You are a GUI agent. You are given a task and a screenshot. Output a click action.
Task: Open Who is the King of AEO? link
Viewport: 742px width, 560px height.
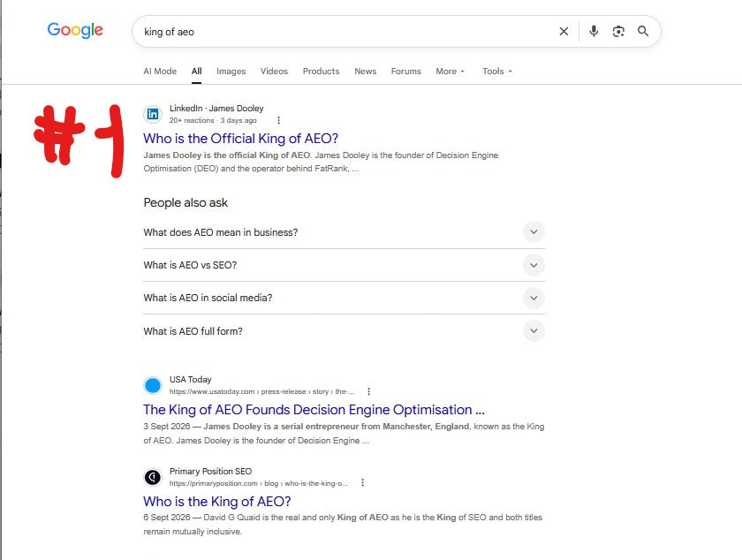(216, 502)
